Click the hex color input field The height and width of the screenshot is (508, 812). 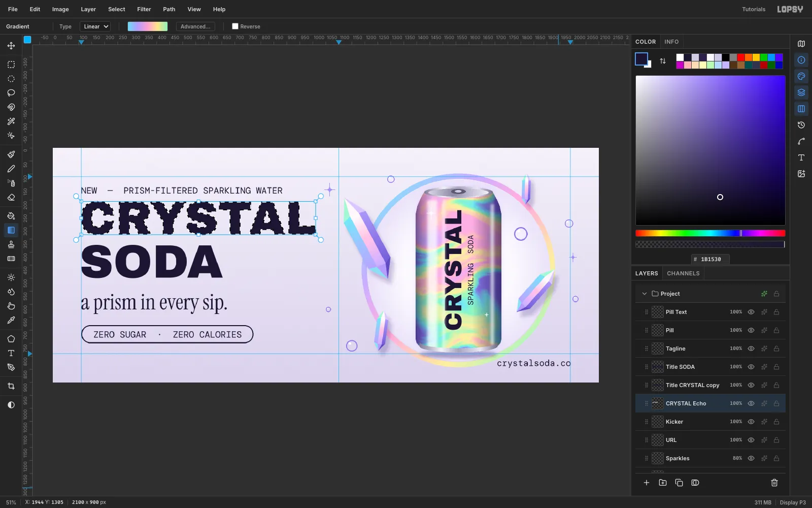(x=710, y=259)
